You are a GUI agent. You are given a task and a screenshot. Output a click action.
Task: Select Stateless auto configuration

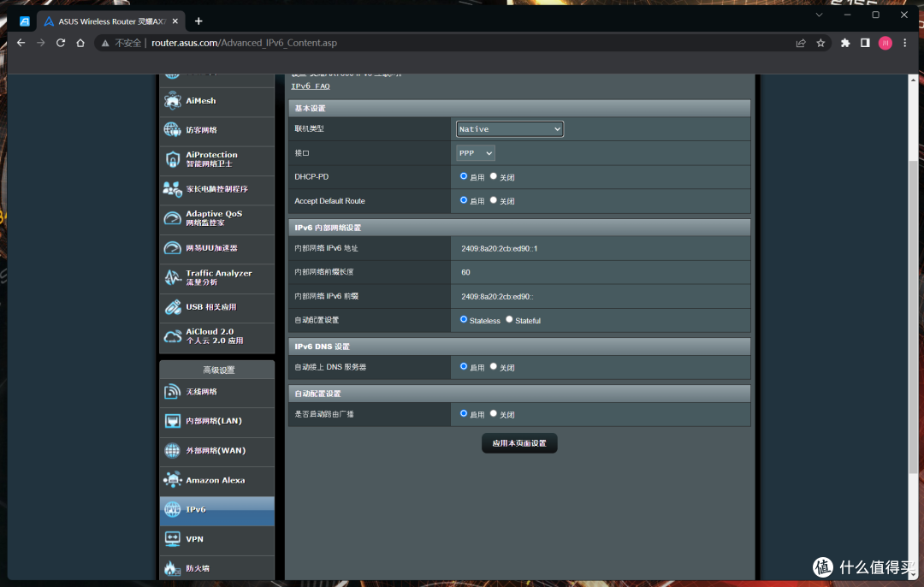click(x=464, y=319)
